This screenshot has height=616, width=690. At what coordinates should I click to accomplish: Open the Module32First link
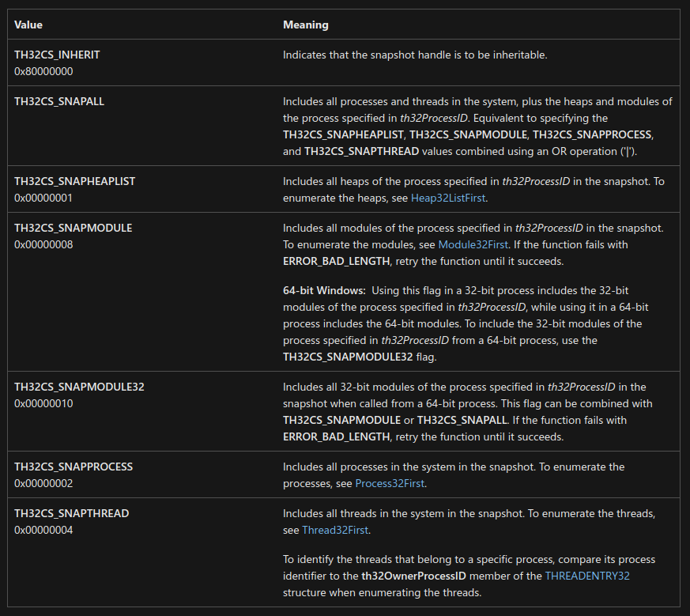point(473,244)
